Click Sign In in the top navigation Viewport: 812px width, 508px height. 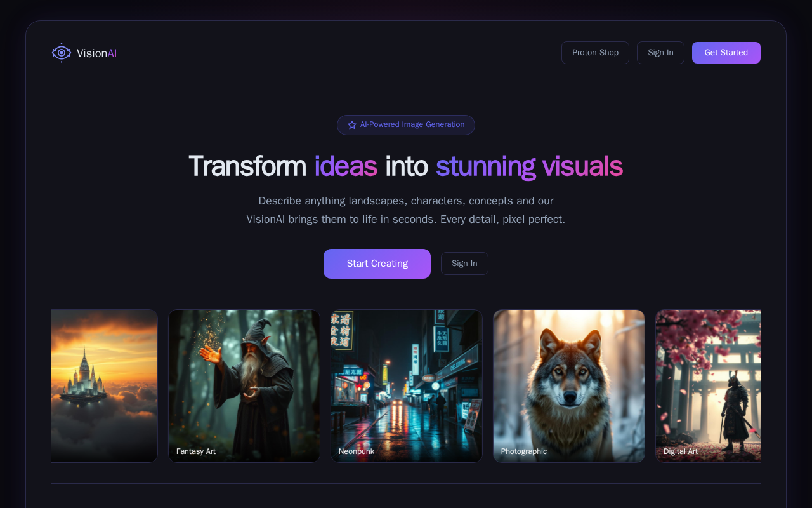coord(660,53)
